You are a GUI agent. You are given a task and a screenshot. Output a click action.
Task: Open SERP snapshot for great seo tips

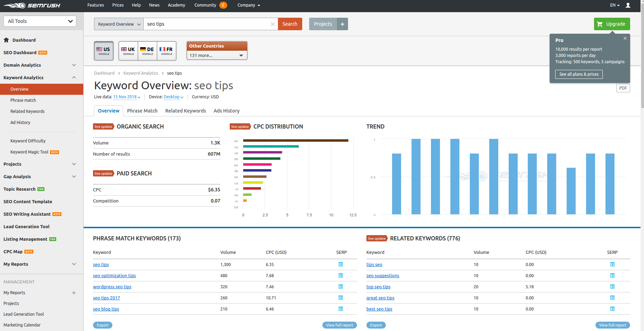(612, 298)
